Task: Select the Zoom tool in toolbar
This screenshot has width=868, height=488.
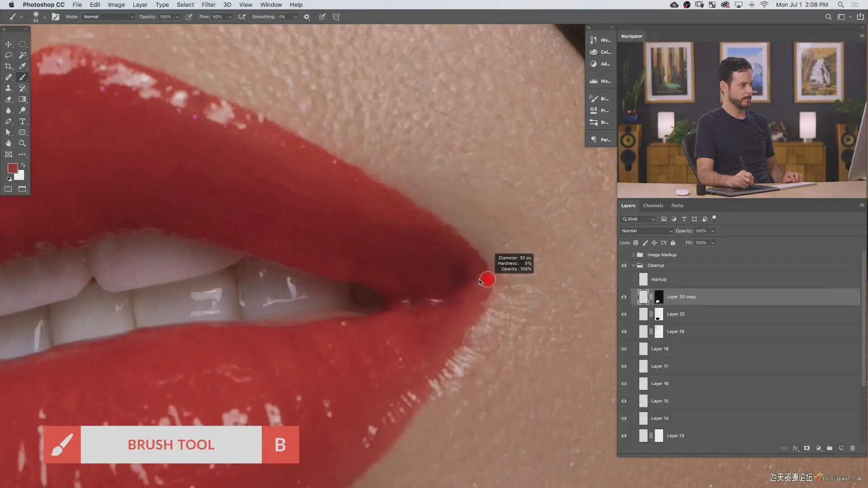Action: 22,143
